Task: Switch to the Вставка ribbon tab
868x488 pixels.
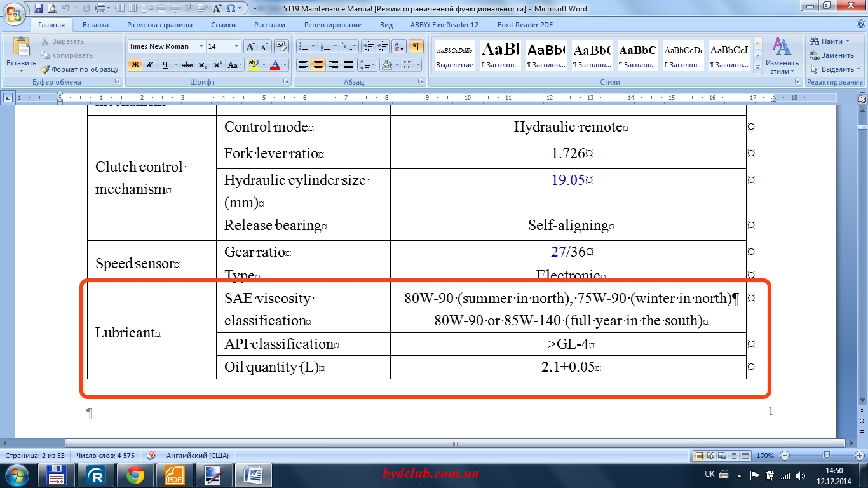Action: coord(95,25)
